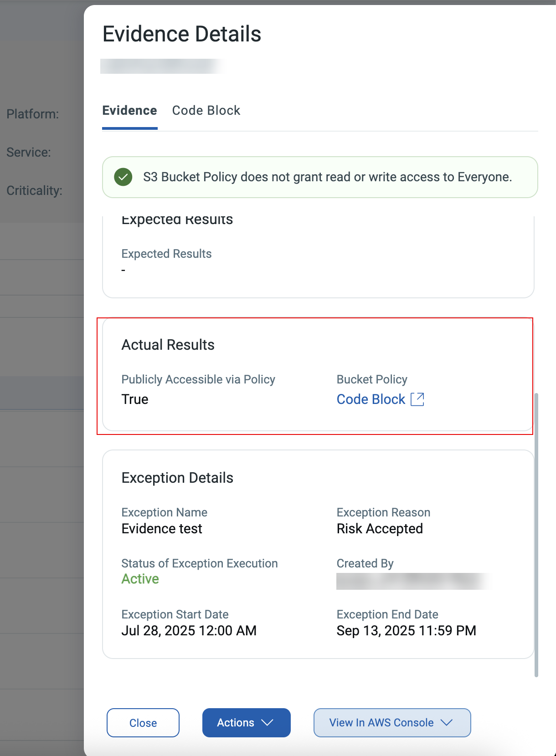This screenshot has width=556, height=756.
Task: Click the View In AWS Console chevron
Action: pos(447,723)
